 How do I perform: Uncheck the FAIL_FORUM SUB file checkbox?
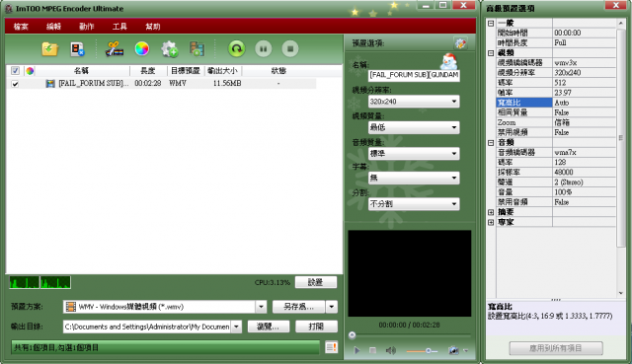(x=15, y=84)
